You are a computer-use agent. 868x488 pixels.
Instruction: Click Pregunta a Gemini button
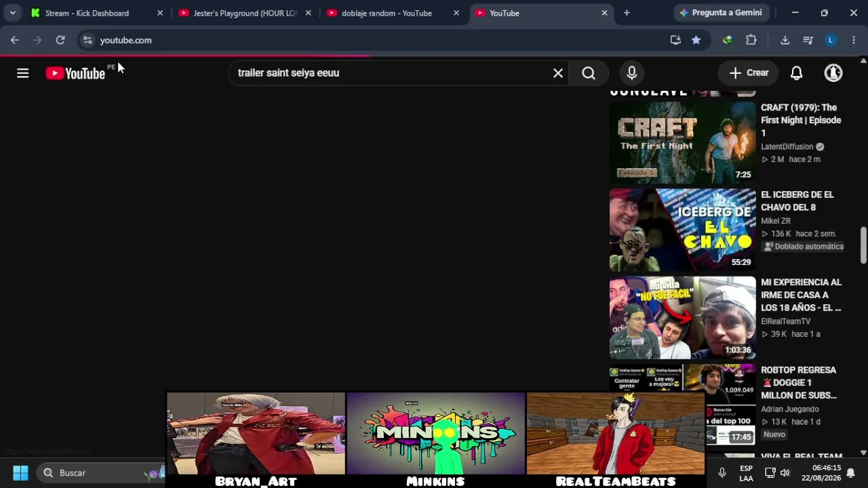pyautogui.click(x=720, y=13)
